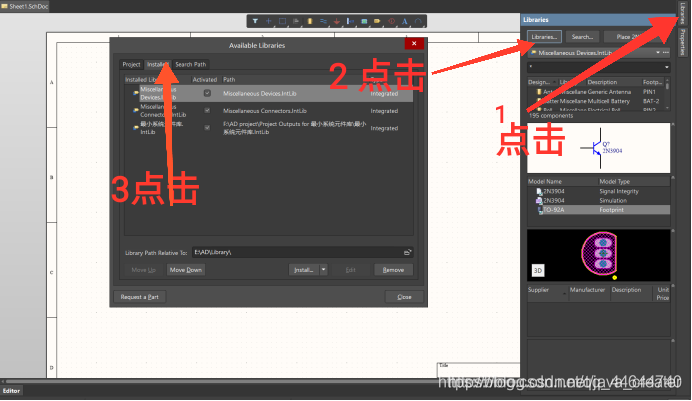Click the Request a Part button
The image size is (692, 401).
click(x=139, y=297)
